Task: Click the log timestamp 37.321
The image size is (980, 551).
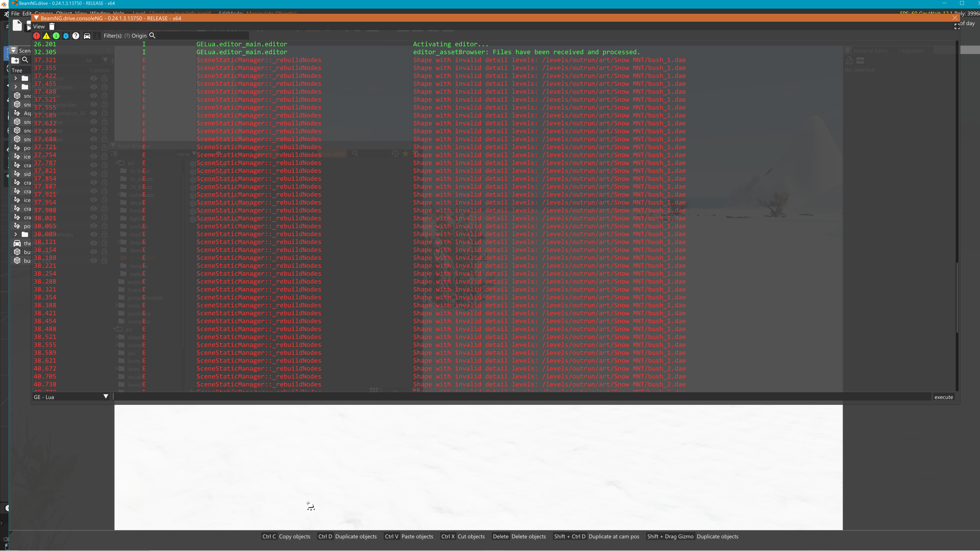Action: click(45, 60)
